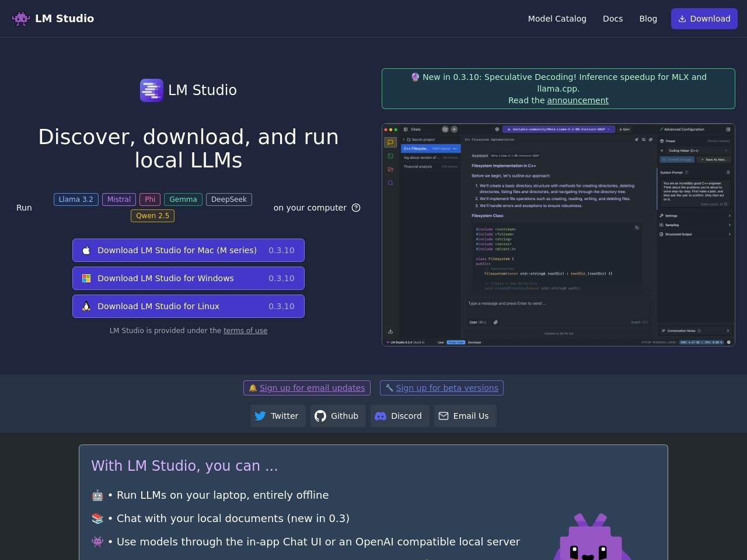Expand Sampling row in app screenshot
This screenshot has width=747, height=560.
click(694, 225)
